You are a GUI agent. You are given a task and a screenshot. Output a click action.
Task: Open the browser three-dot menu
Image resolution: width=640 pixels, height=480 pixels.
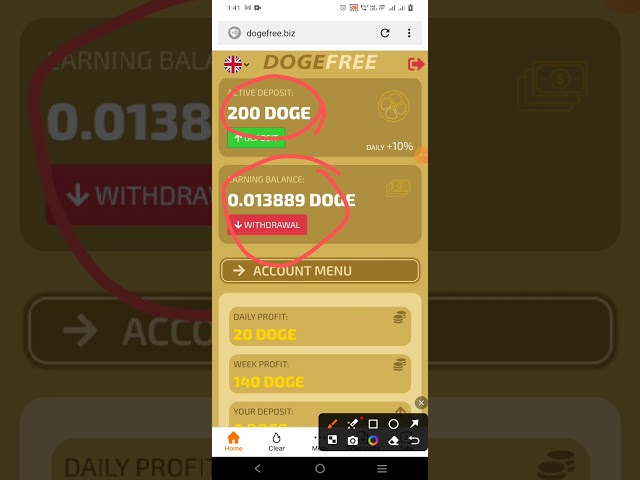409,33
